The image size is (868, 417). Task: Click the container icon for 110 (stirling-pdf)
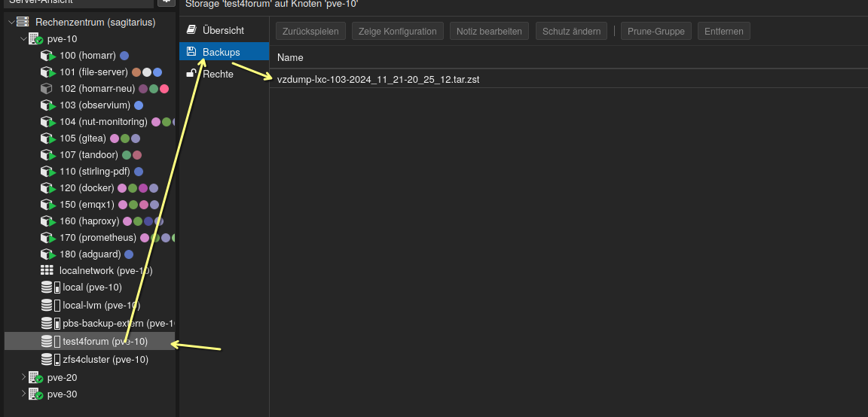click(x=49, y=172)
